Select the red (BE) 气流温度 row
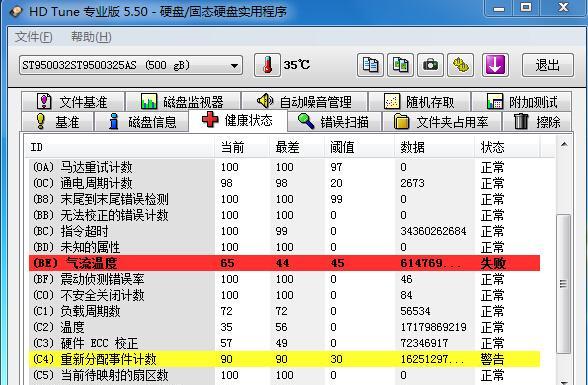 coord(285,263)
